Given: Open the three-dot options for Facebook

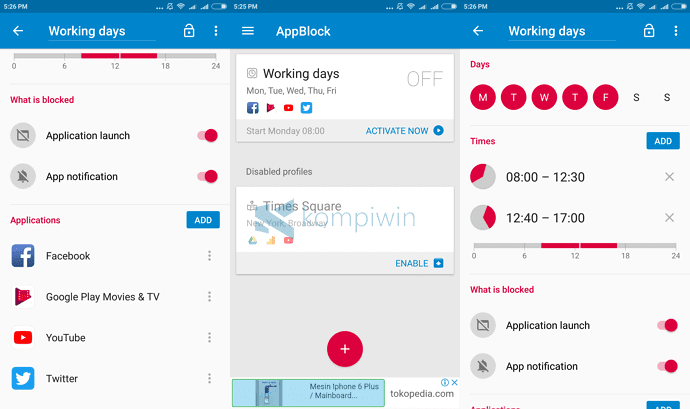Looking at the screenshot, I should point(209,256).
